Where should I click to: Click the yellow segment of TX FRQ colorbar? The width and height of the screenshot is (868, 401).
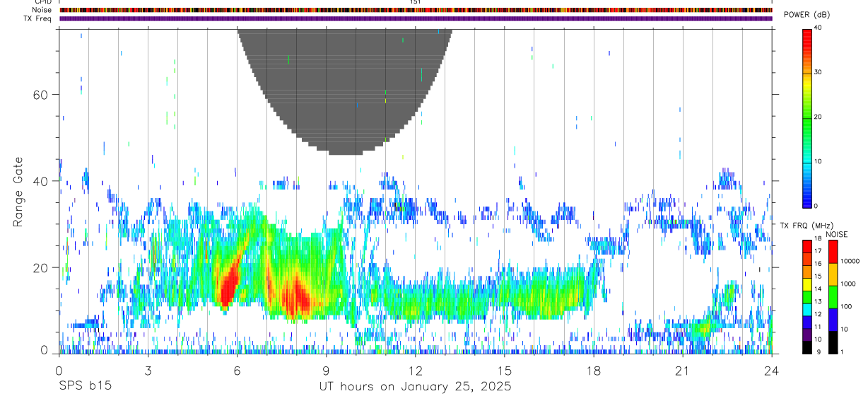point(807,284)
